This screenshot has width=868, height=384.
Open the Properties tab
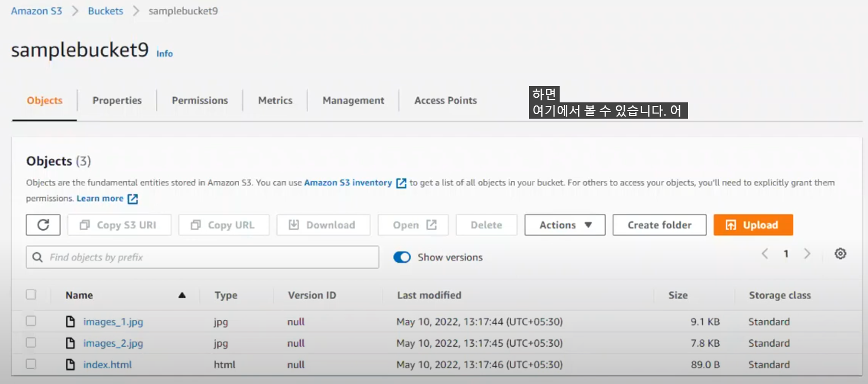pos(117,100)
